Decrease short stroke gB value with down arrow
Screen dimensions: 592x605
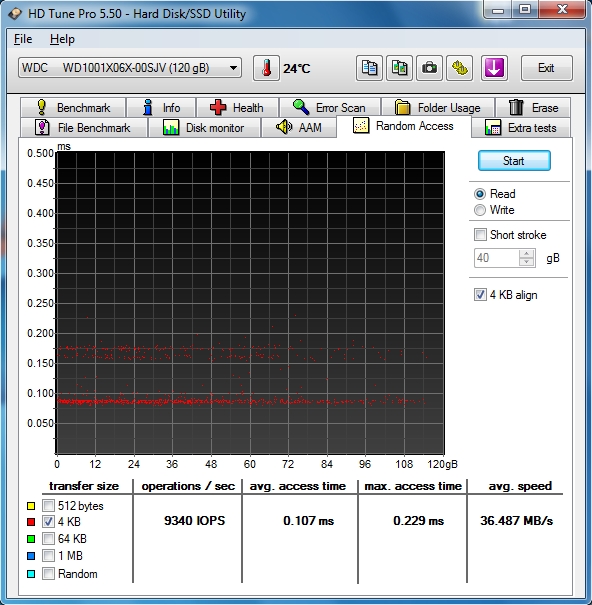pos(526,262)
